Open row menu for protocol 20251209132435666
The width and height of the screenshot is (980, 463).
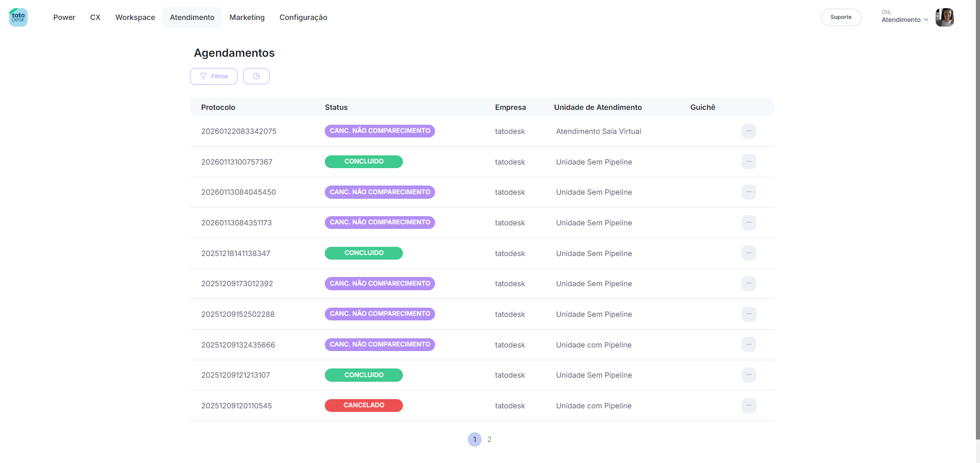click(749, 345)
